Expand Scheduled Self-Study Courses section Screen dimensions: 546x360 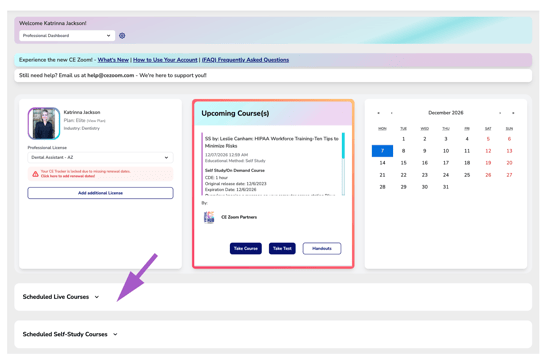115,334
